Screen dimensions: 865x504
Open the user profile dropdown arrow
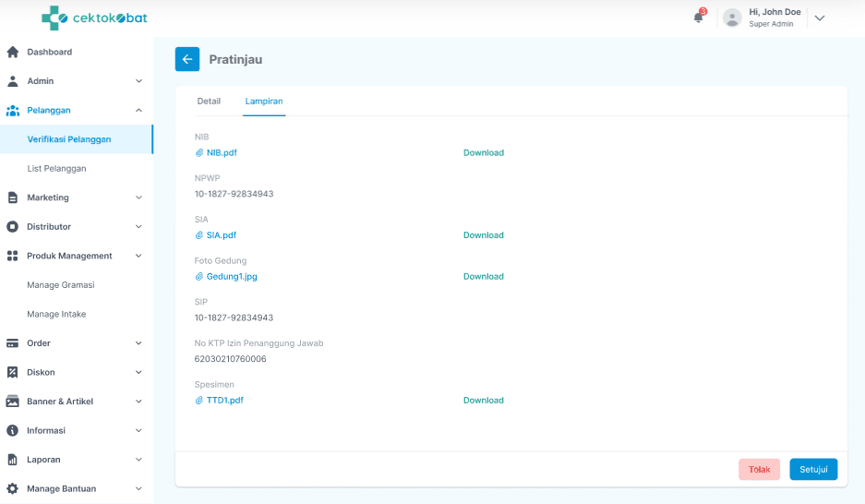819,18
